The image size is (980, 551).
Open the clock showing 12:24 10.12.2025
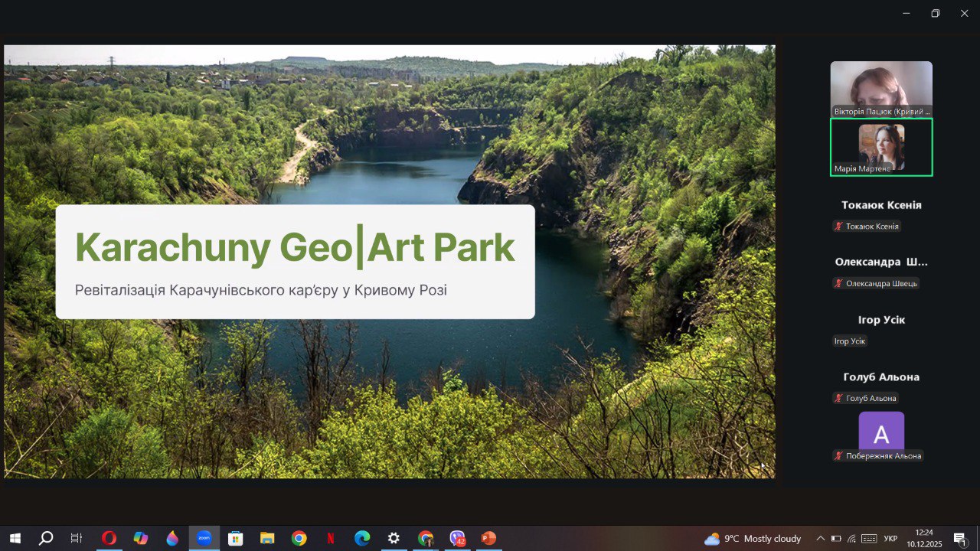[x=924, y=538]
